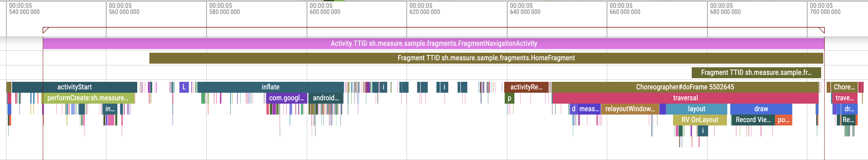Viewport: 868px width, 160px height.
Task: Click the wide red traversal slice
Action: [685, 98]
